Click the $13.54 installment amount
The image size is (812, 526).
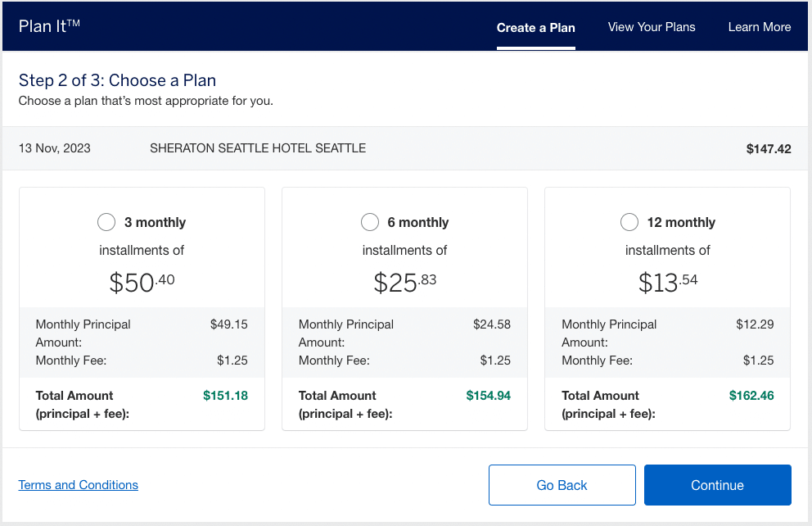point(668,282)
